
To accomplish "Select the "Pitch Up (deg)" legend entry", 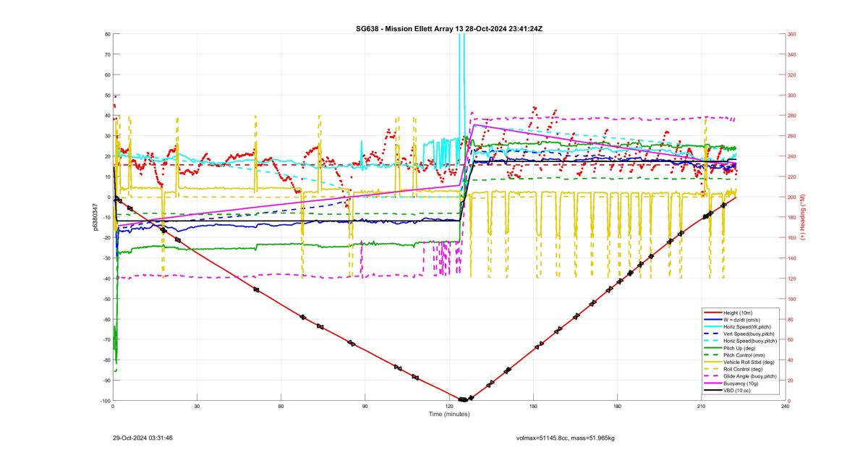I will point(739,348).
